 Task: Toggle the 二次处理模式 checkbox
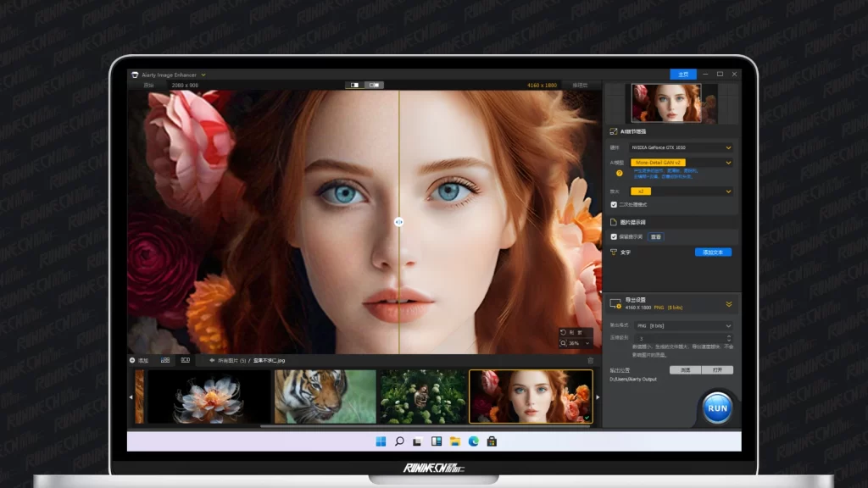tap(614, 204)
